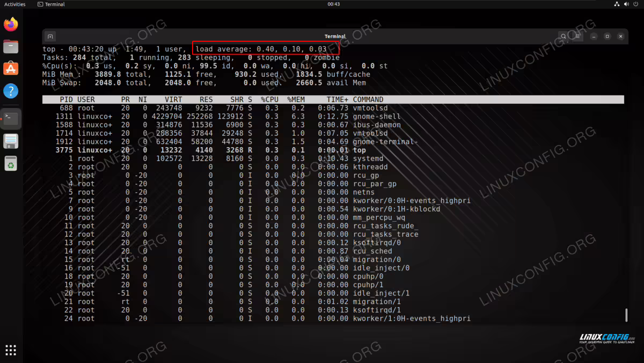Select kworker/0:0H-events_highpri command
The width and height of the screenshot is (644, 363).
(412, 201)
